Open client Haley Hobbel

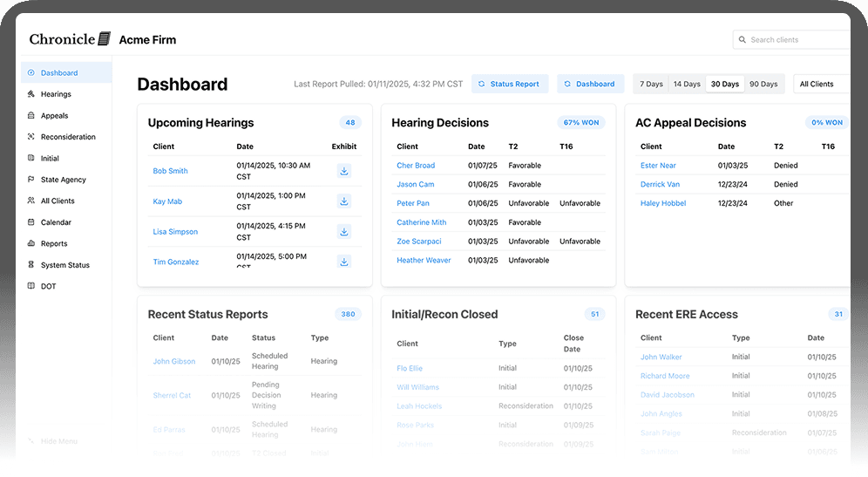click(663, 203)
